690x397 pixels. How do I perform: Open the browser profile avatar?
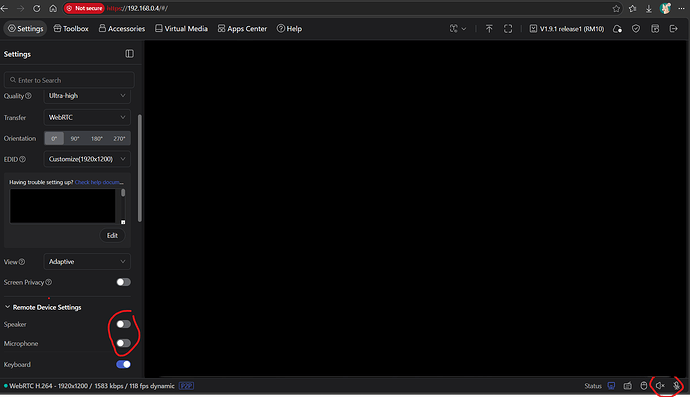pos(665,8)
